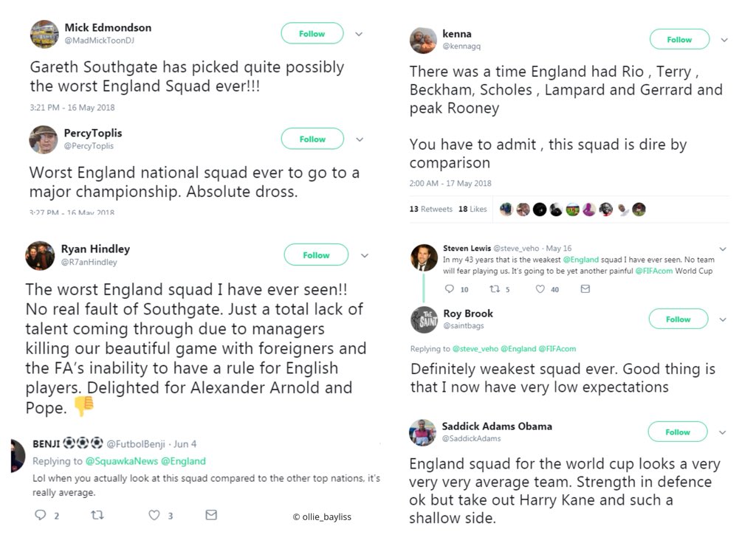The width and height of the screenshot is (756, 543).
Task: Follow Ryan Hindley
Action: click(316, 255)
